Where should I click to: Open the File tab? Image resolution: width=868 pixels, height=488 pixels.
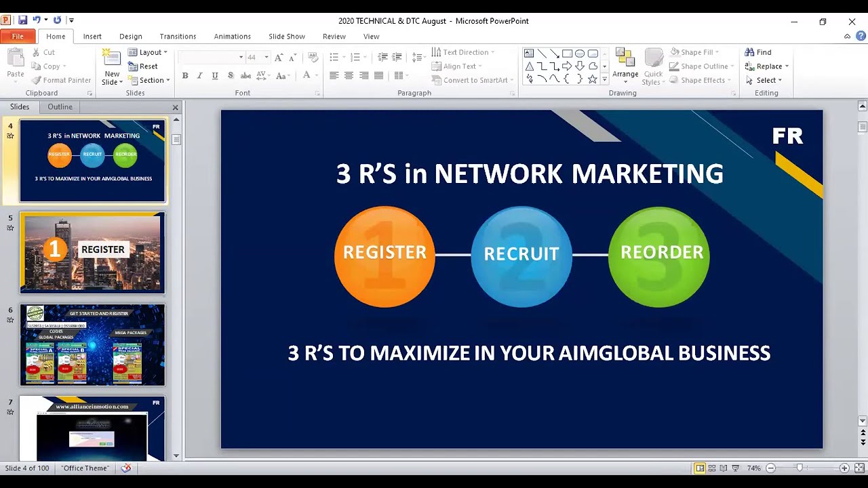(18, 37)
